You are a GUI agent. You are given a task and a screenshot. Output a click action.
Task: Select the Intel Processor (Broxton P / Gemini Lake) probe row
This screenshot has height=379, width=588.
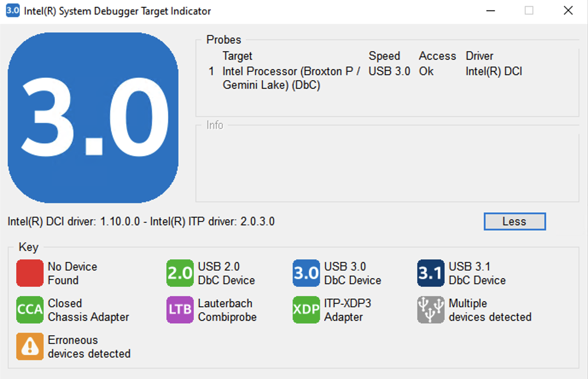coord(365,78)
